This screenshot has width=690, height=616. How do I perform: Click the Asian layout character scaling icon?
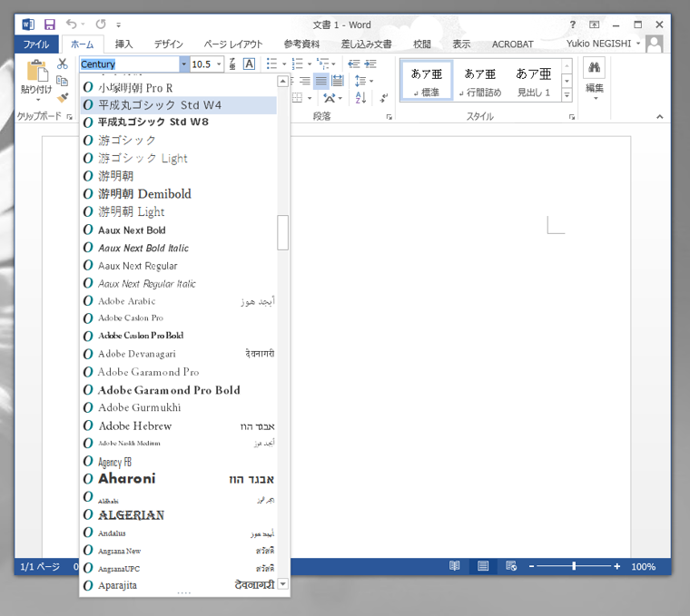pyautogui.click(x=330, y=98)
